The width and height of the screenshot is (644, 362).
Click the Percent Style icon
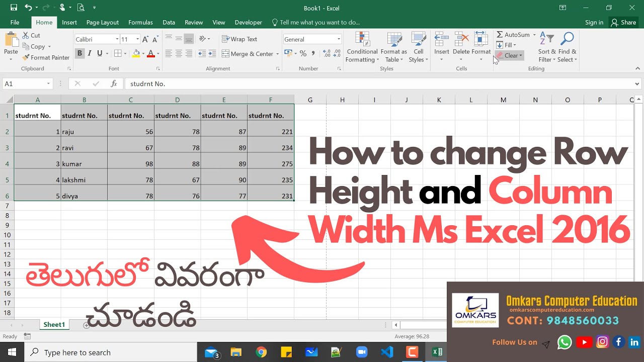(x=303, y=53)
